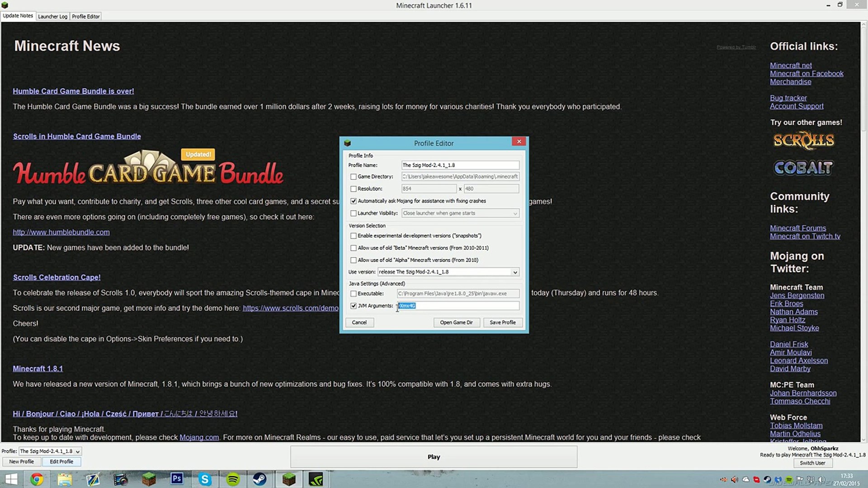Enable the Game Directory checkbox

pos(354,177)
